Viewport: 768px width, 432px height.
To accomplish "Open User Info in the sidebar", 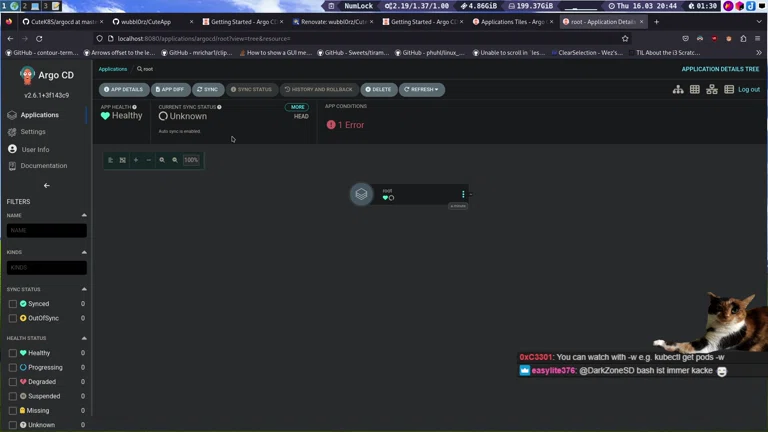I will tap(35, 149).
